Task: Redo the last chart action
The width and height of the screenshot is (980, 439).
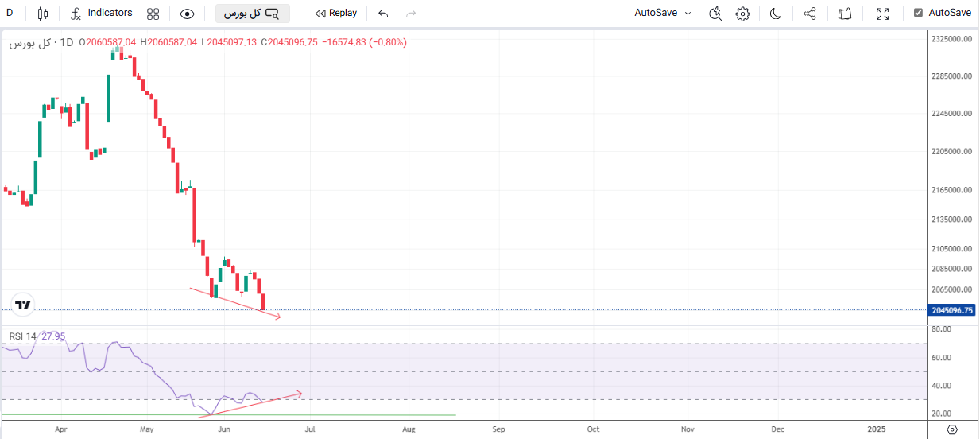Action: point(411,14)
